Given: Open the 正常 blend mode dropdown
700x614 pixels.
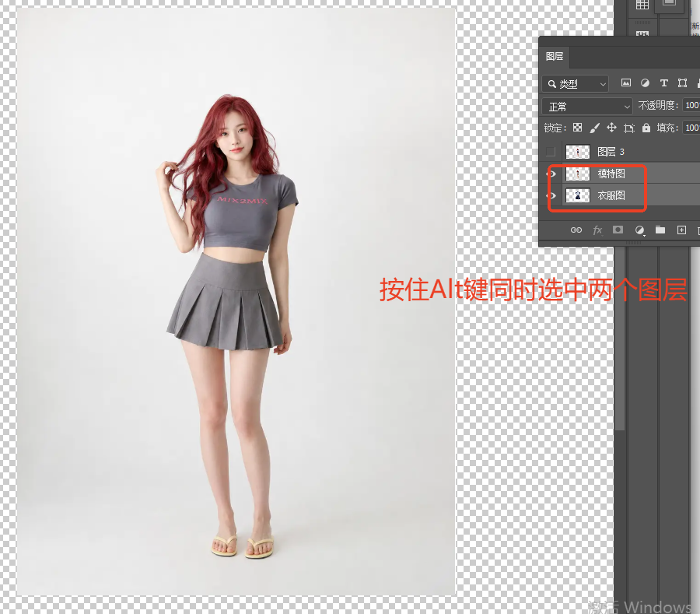Looking at the screenshot, I should point(587,107).
